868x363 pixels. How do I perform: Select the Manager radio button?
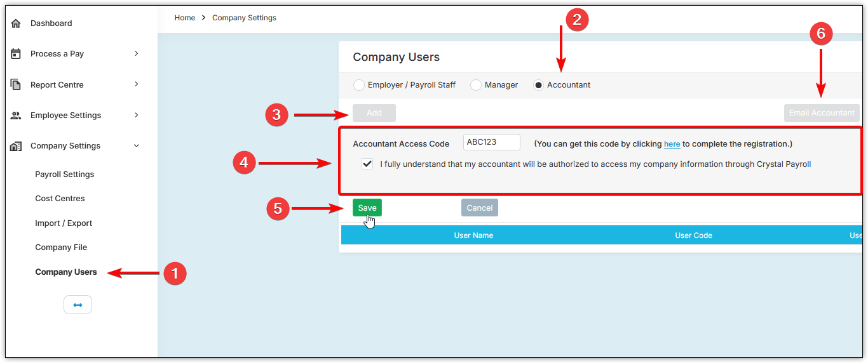(476, 85)
